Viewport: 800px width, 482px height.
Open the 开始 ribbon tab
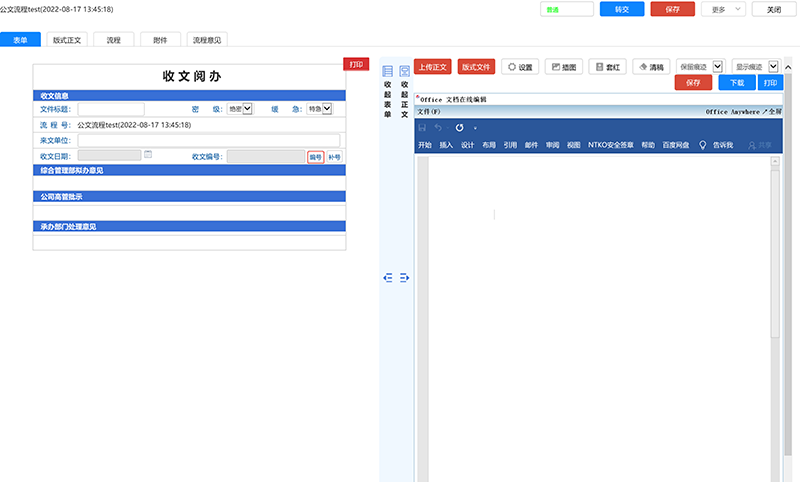(425, 145)
